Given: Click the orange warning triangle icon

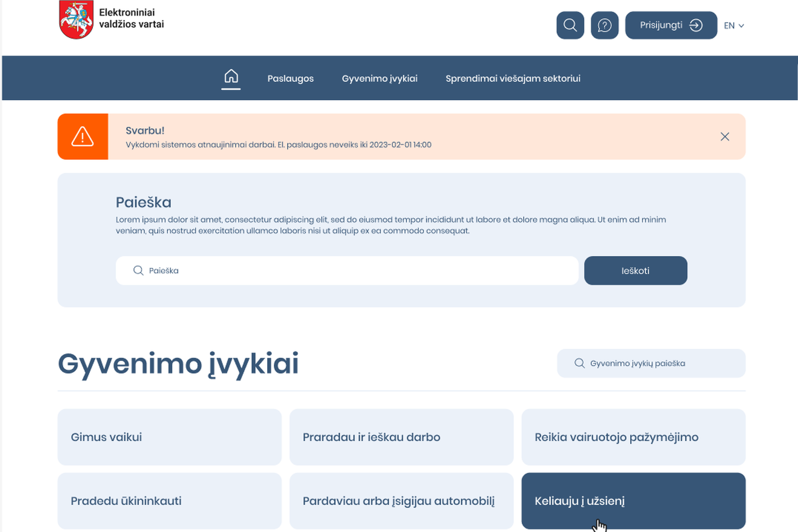Looking at the screenshot, I should coord(83,136).
